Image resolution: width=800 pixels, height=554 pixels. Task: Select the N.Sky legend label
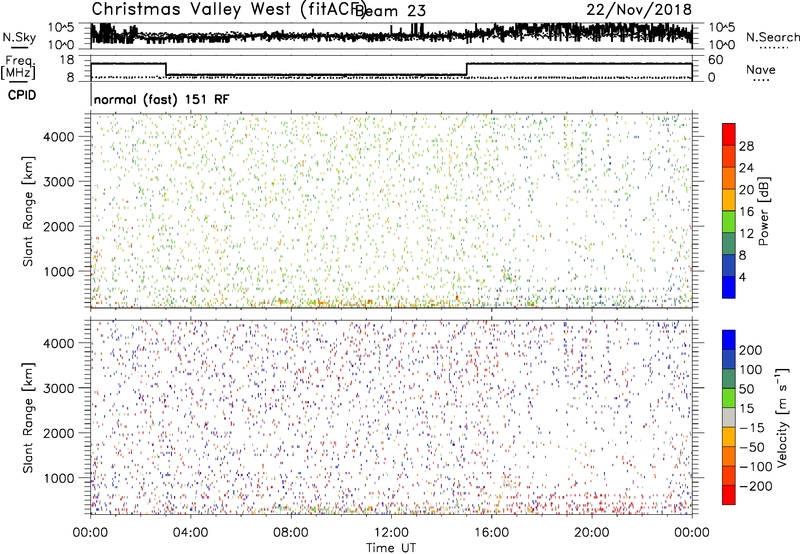point(19,37)
